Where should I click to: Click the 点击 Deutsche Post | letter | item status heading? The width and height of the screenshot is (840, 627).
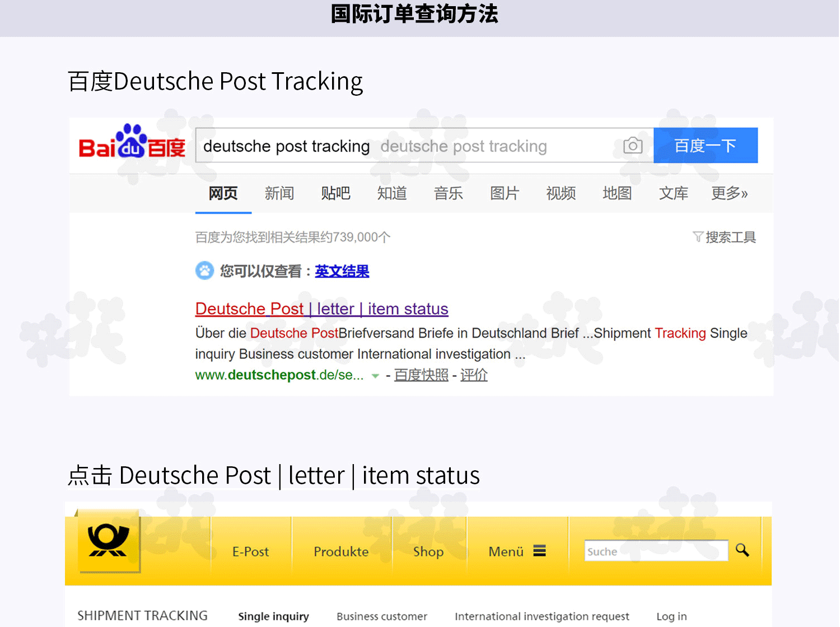(x=274, y=475)
